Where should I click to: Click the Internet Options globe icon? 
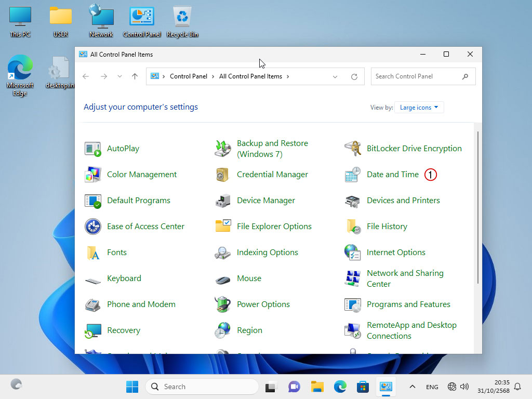(352, 252)
